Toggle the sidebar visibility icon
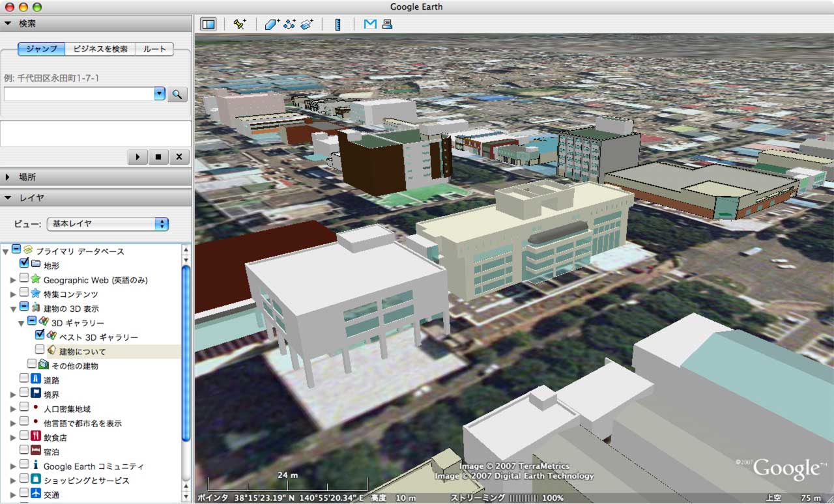The height and width of the screenshot is (504, 834). click(x=208, y=24)
